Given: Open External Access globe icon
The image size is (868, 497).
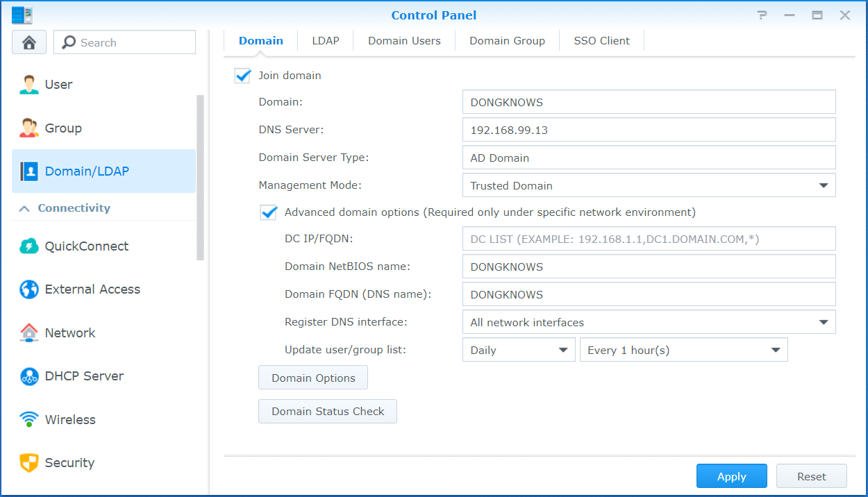Looking at the screenshot, I should (29, 289).
